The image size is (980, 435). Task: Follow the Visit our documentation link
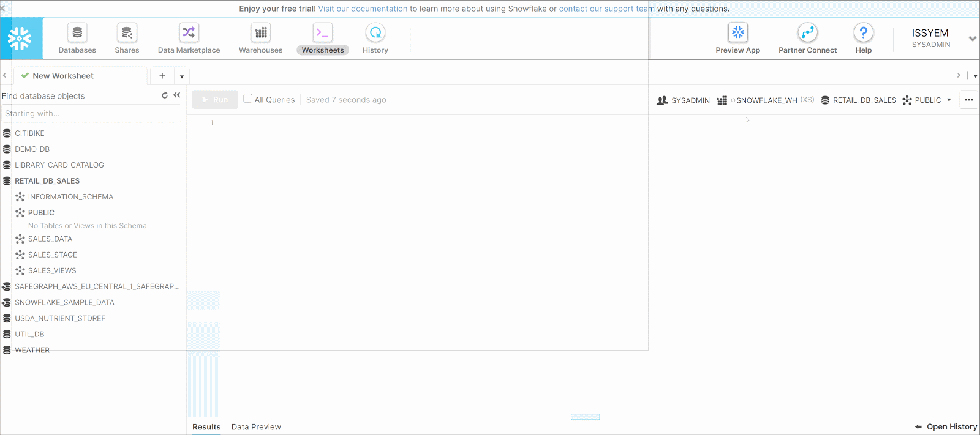363,9
